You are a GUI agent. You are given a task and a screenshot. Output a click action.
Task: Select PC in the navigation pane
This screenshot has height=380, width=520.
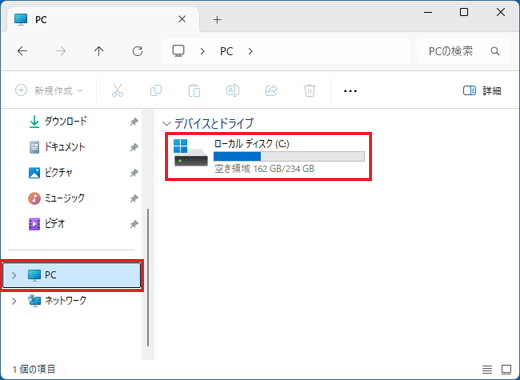72,275
